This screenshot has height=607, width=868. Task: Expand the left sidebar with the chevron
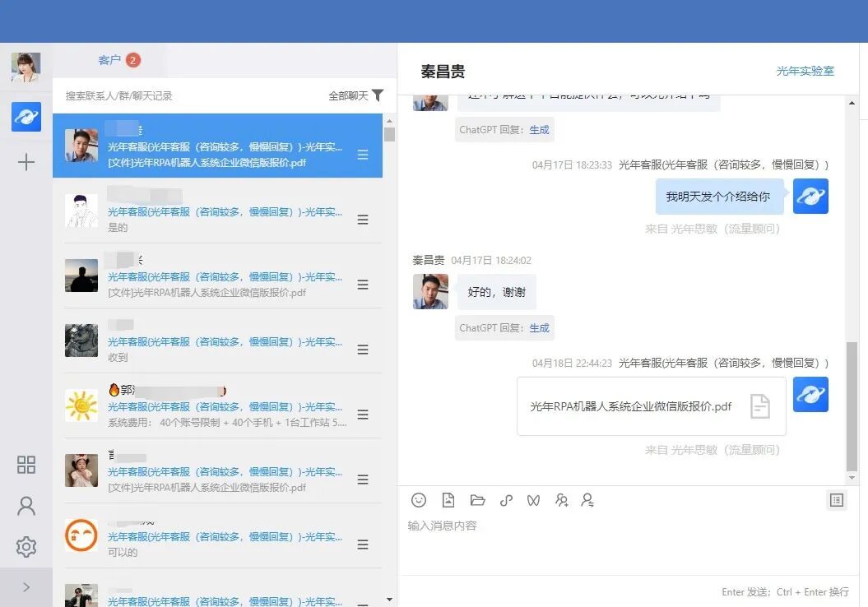26,587
